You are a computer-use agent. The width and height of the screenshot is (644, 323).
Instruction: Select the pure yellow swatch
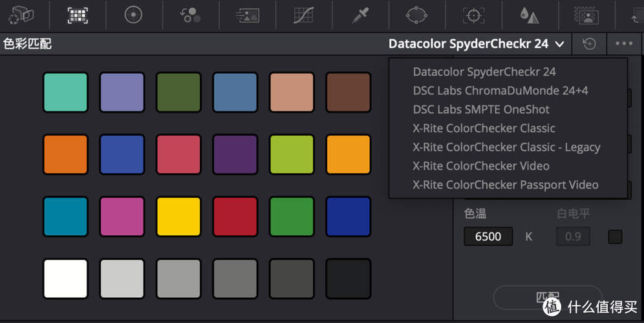(x=178, y=216)
